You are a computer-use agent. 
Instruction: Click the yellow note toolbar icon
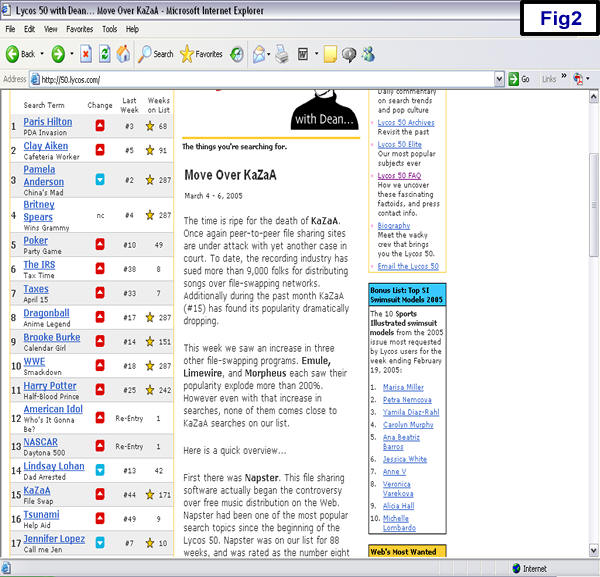[x=330, y=54]
